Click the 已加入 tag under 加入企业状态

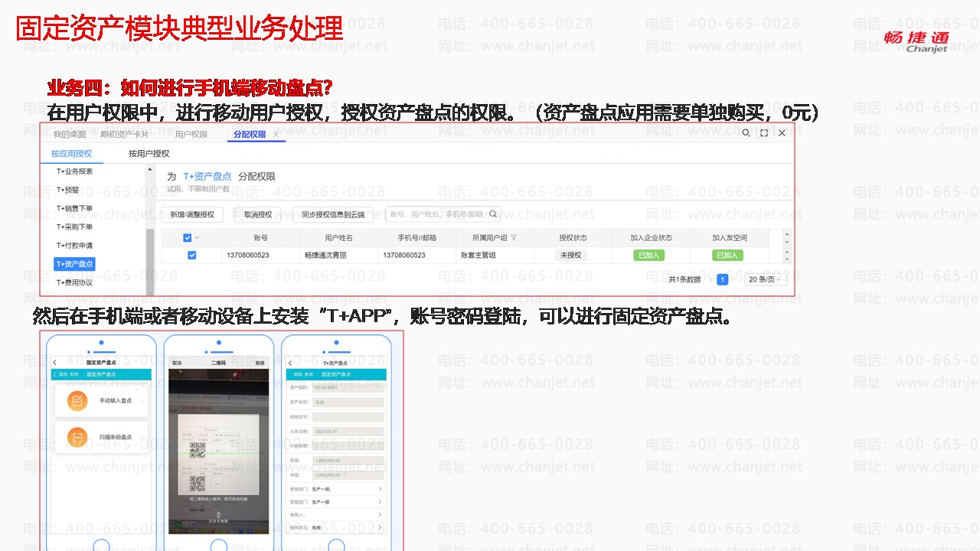coord(648,256)
